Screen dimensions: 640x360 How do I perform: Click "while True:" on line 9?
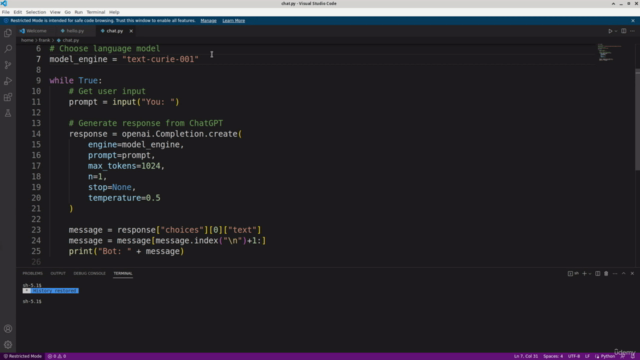pos(76,80)
